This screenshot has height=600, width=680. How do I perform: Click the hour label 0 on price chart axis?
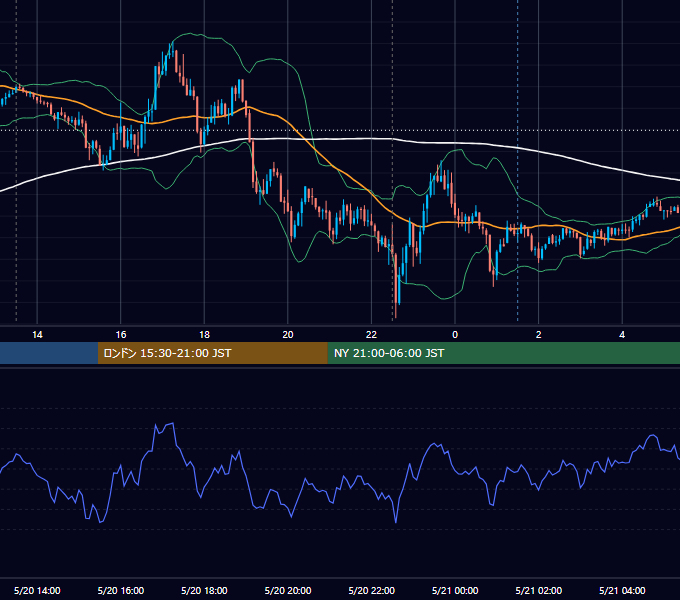455,335
